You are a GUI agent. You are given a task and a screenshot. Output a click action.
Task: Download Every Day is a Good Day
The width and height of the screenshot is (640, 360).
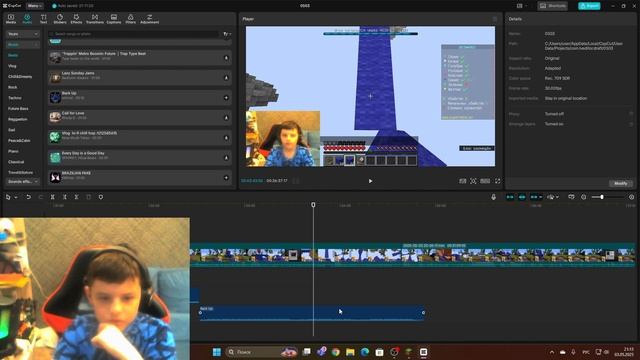[226, 158]
